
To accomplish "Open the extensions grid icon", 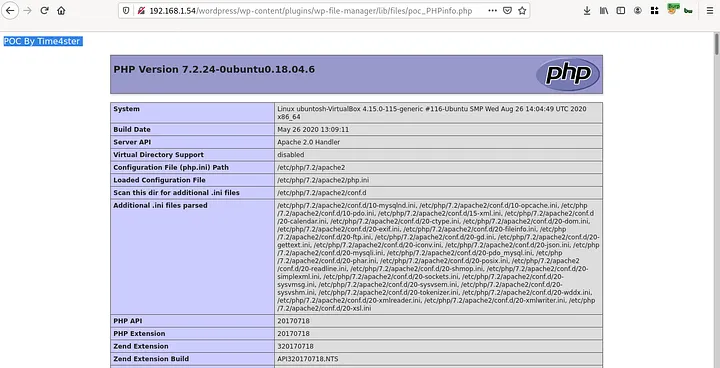I will click(655, 11).
